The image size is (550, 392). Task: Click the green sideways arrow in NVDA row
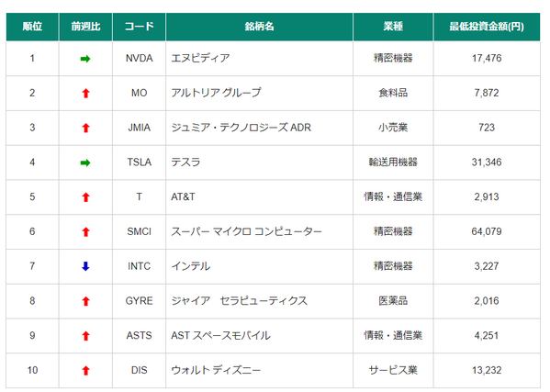85,59
